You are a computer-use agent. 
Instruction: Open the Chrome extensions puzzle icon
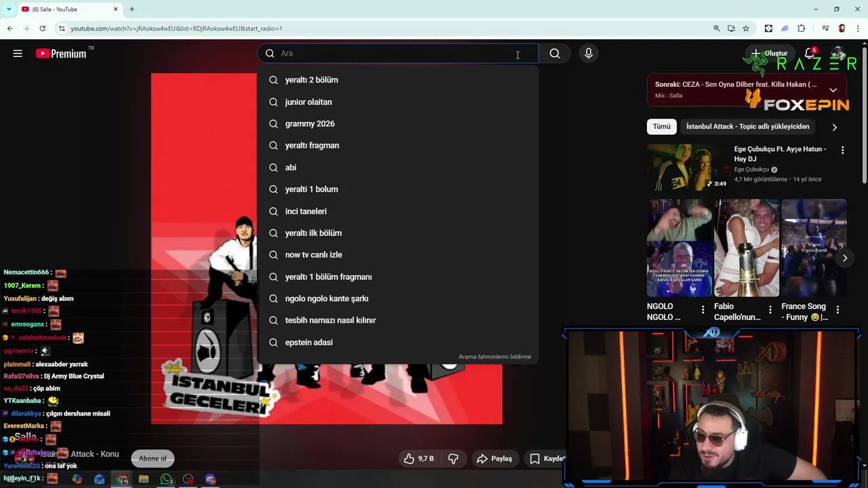pyautogui.click(x=802, y=28)
